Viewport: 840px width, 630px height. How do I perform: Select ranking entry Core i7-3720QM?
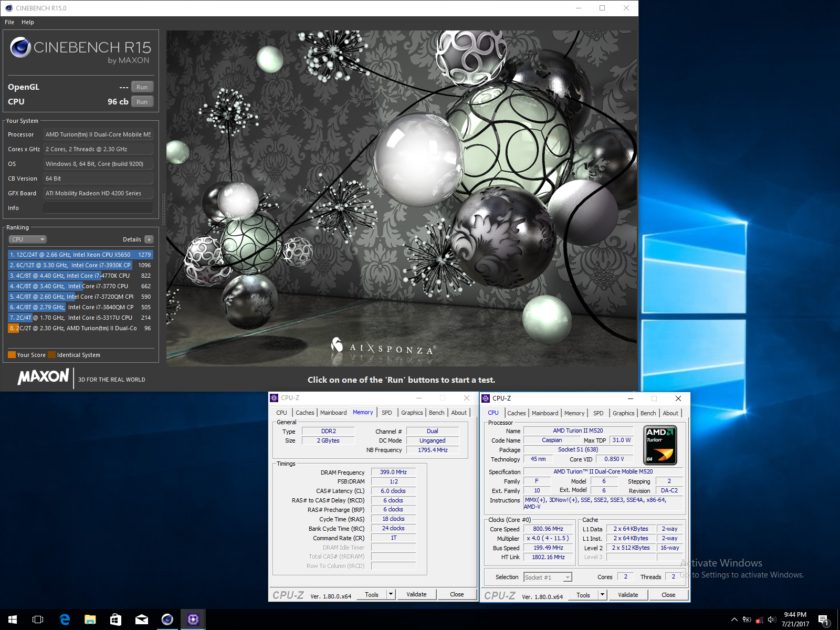[x=80, y=297]
